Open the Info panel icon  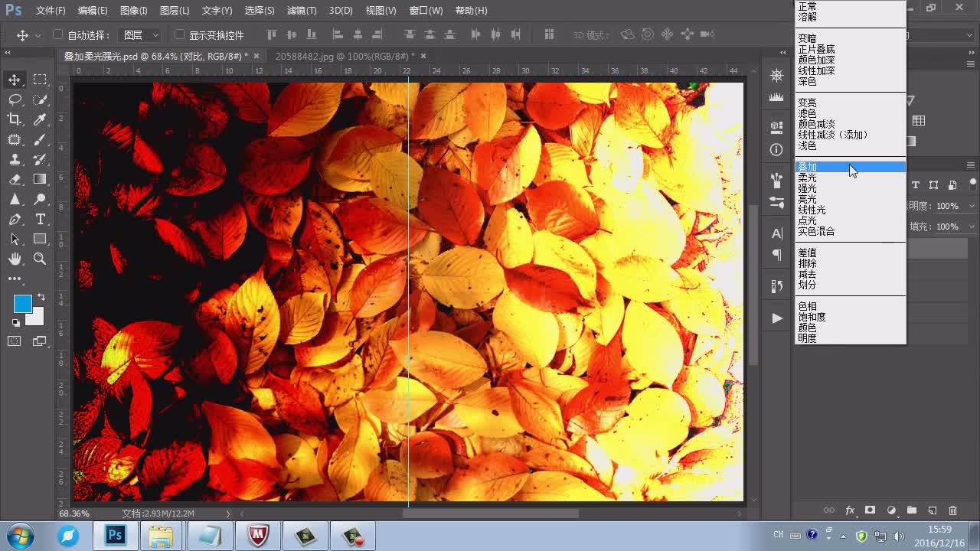tap(776, 150)
